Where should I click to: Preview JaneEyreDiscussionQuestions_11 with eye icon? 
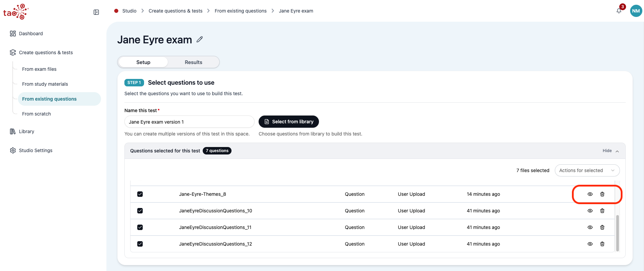(x=590, y=227)
